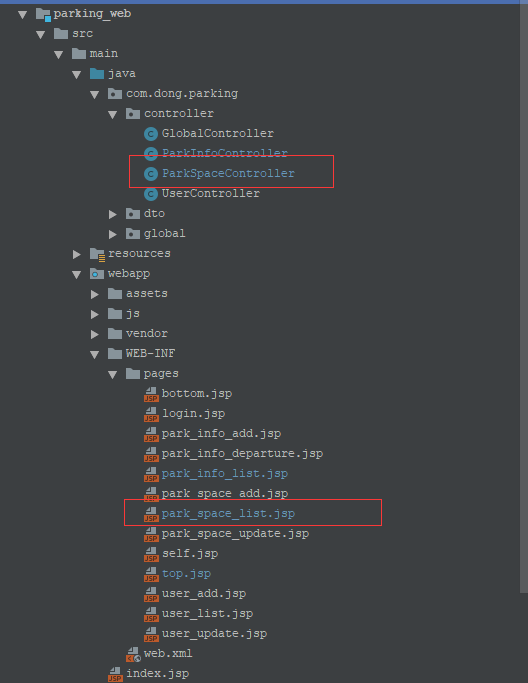Click the login.jsp file icon
The width and height of the screenshot is (528, 683).
pos(151,414)
